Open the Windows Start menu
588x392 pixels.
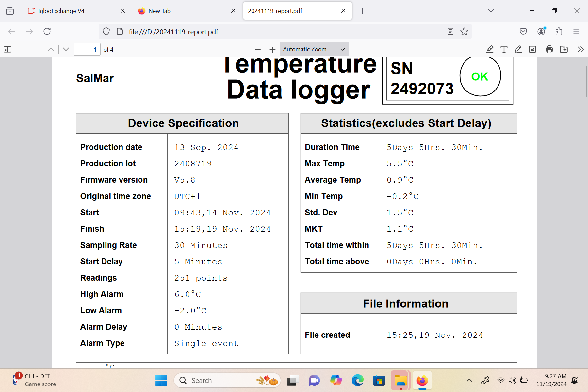click(161, 381)
